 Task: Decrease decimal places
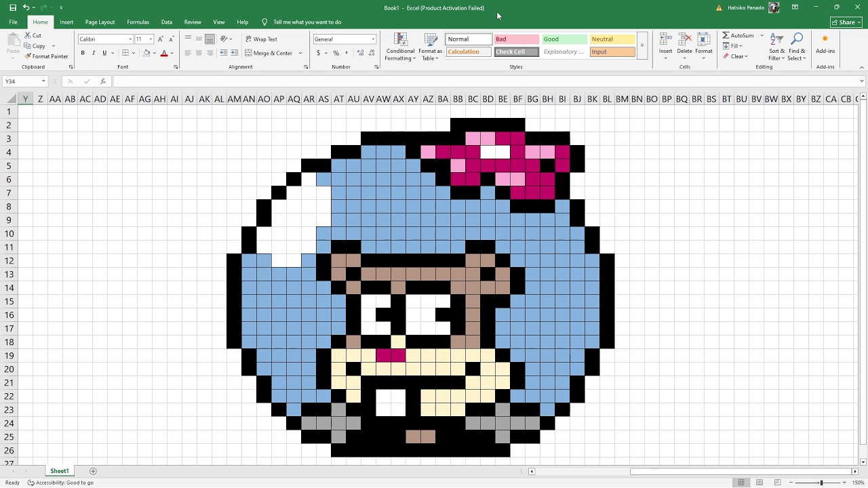(x=370, y=53)
